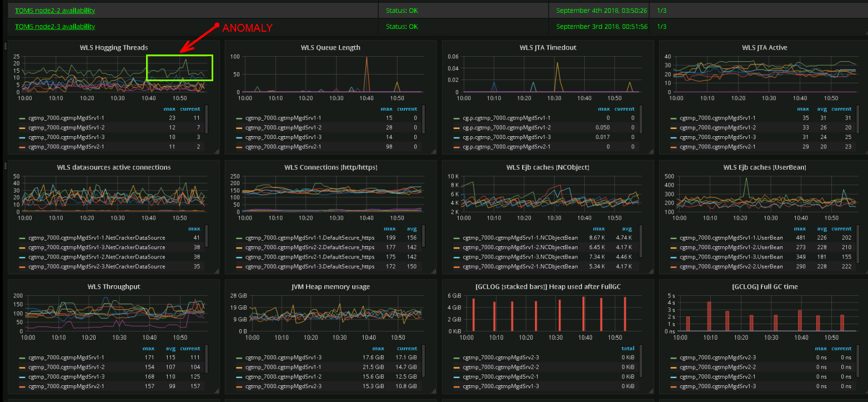Toggle cgtmpMgdSrv2-1 series in WLS Queue Length legend

(x=283, y=147)
